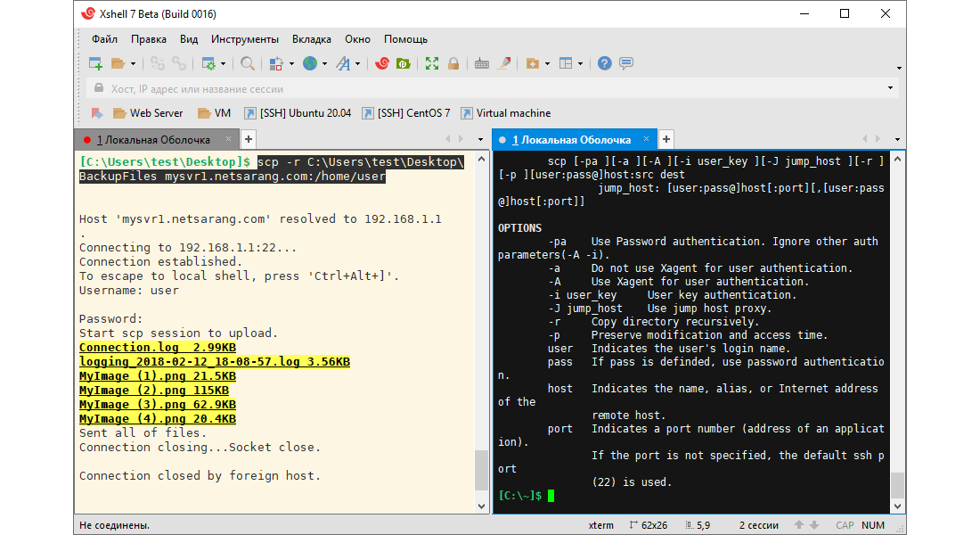Click the keyboard key-mapping icon
The image size is (980, 535).
pos(482,63)
